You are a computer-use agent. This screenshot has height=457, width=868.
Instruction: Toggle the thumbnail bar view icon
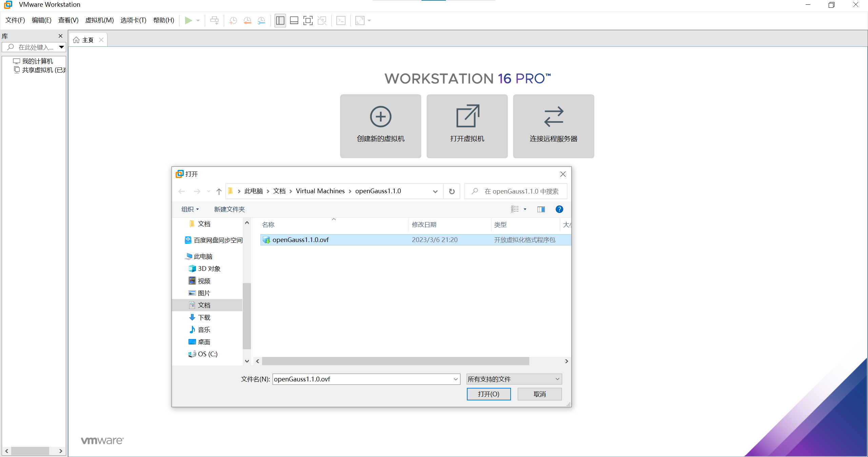coord(294,20)
